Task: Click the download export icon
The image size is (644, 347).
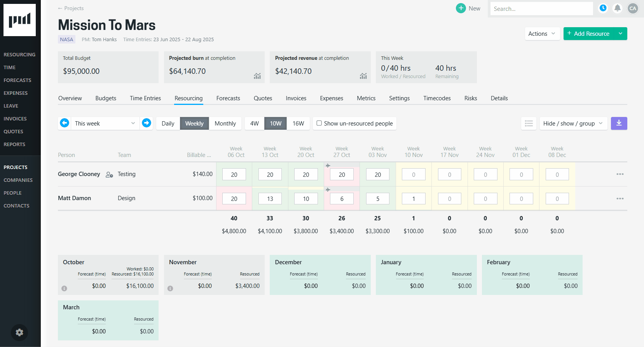Action: click(x=619, y=124)
